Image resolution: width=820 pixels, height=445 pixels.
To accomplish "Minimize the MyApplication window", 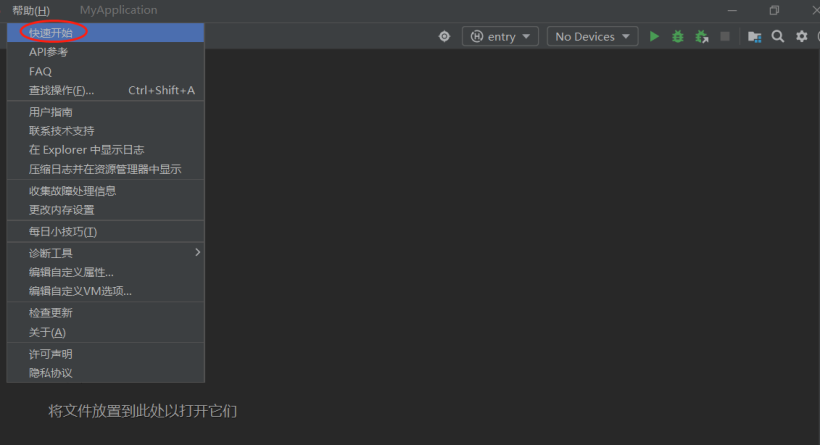I will (732, 10).
